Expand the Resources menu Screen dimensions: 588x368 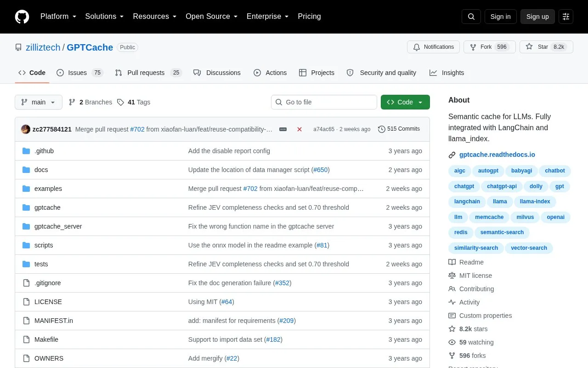[155, 17]
